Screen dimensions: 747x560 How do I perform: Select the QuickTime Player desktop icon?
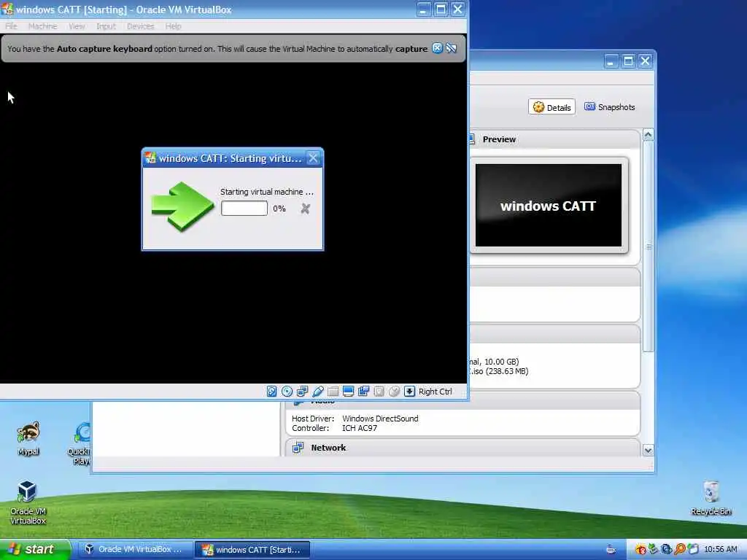click(x=80, y=444)
